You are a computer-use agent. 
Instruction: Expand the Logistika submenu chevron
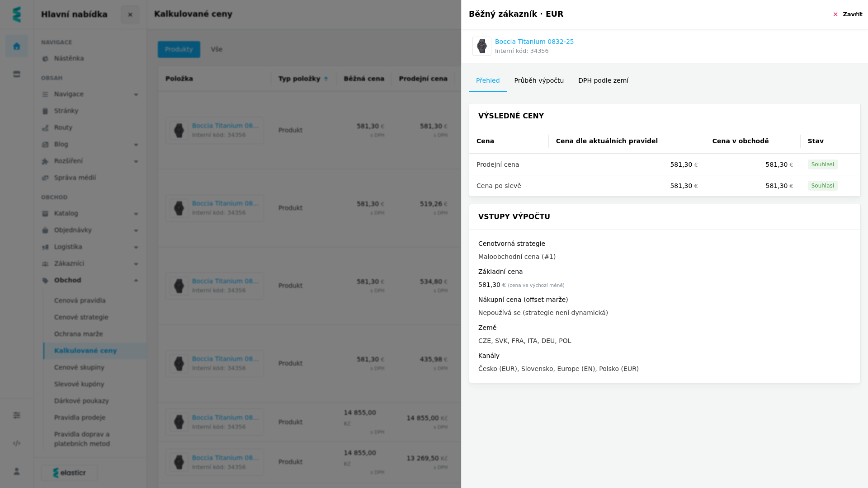(x=136, y=247)
